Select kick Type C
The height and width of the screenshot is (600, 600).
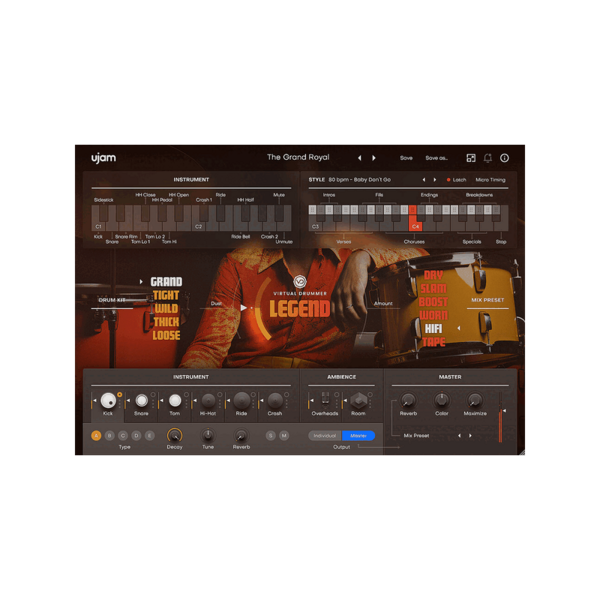(x=123, y=436)
